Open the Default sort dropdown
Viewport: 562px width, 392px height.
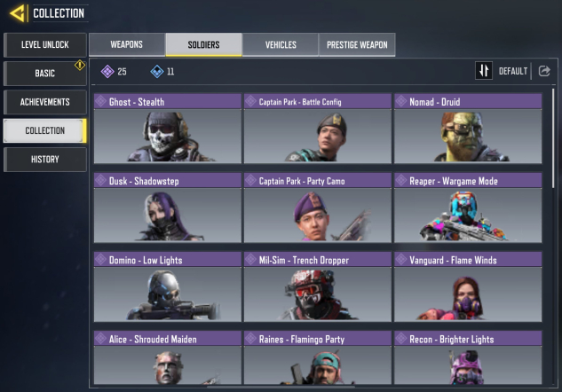[x=513, y=71]
